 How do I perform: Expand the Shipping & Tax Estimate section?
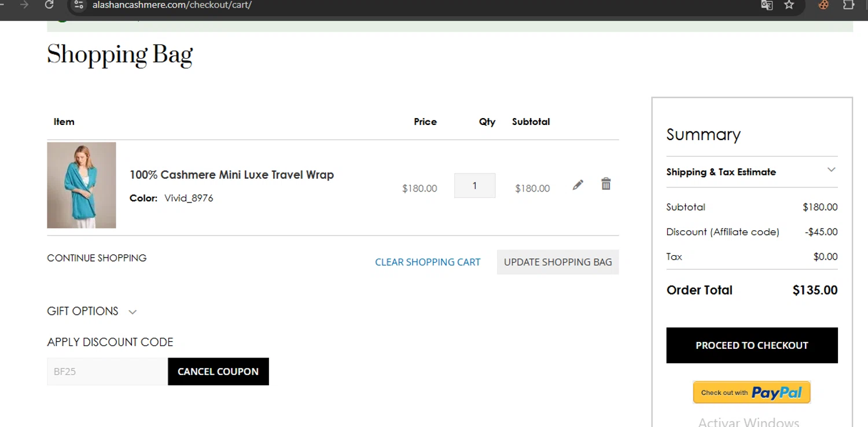click(x=752, y=172)
